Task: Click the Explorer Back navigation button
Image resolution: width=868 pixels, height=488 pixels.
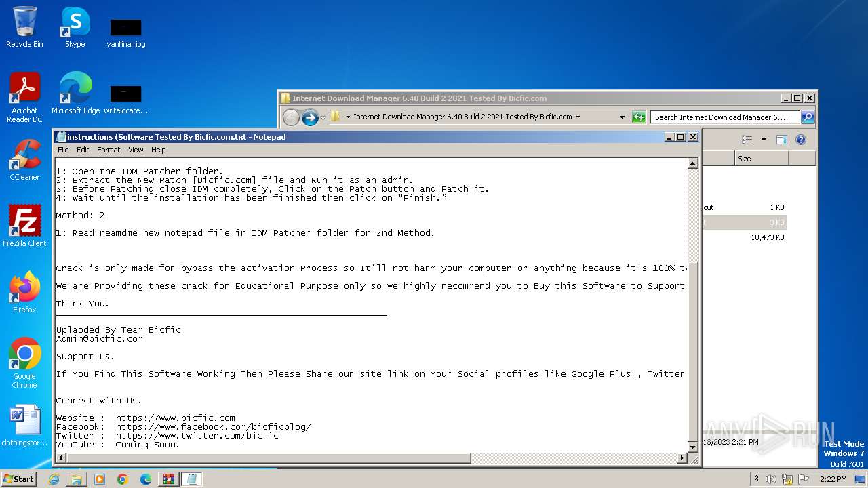Action: point(291,117)
